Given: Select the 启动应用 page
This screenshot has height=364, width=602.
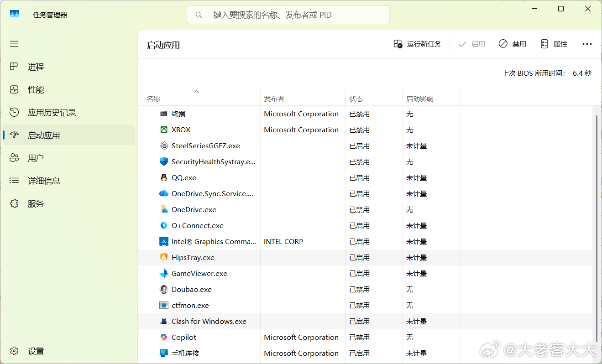Looking at the screenshot, I should [x=69, y=135].
